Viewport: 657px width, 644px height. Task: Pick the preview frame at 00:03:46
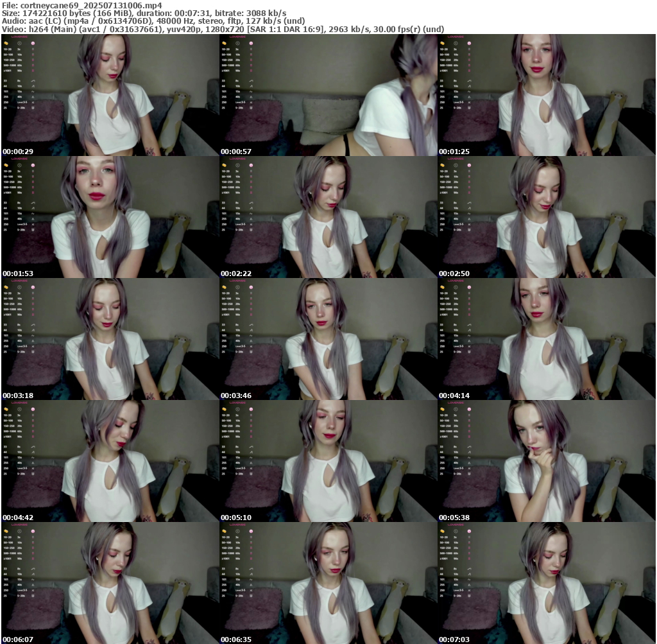(x=328, y=339)
